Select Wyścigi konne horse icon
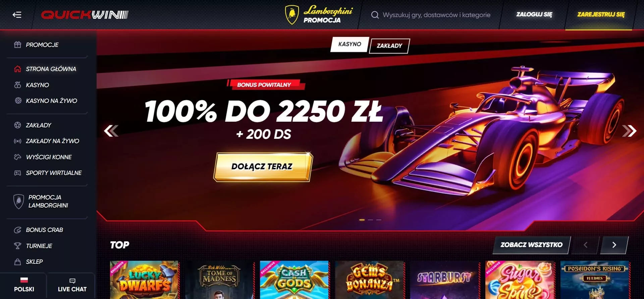Viewport: 644px width, 299px height. point(17,157)
